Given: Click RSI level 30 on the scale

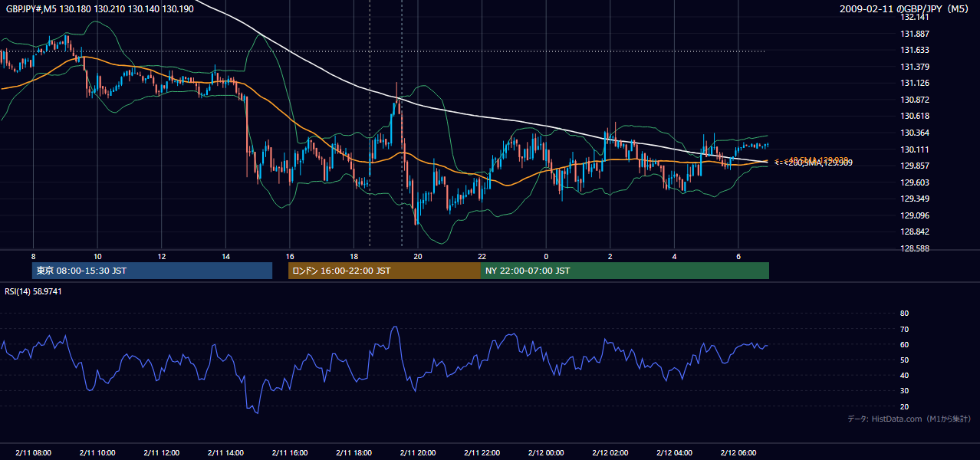Looking at the screenshot, I should (x=904, y=391).
